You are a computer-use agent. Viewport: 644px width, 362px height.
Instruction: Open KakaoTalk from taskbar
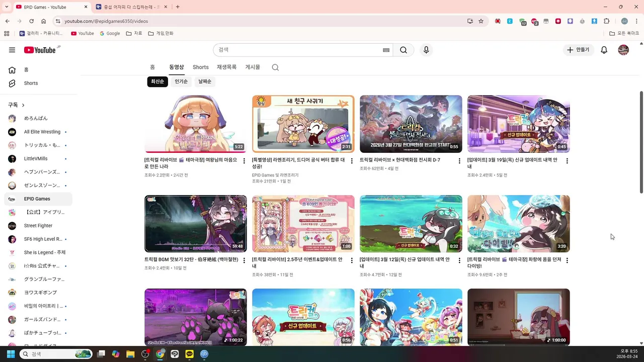189,354
